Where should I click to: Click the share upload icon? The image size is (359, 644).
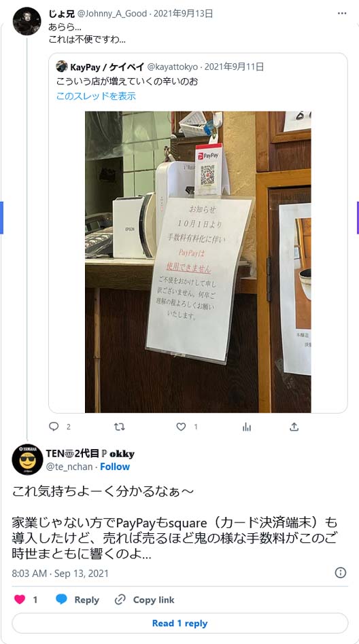tap(294, 427)
